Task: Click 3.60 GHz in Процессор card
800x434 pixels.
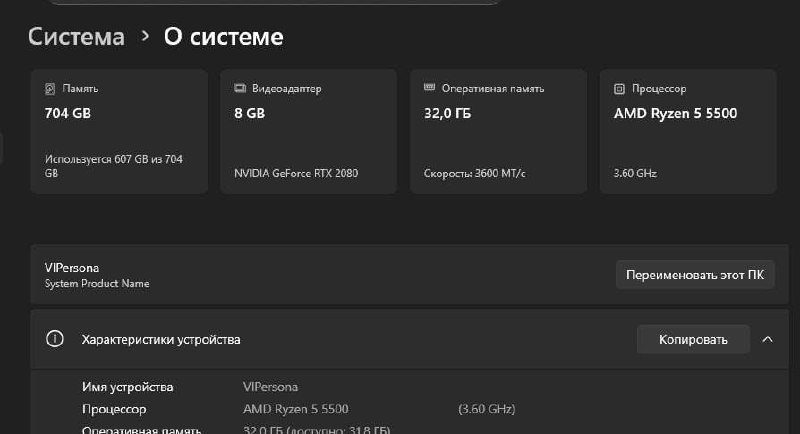Action: click(x=635, y=173)
